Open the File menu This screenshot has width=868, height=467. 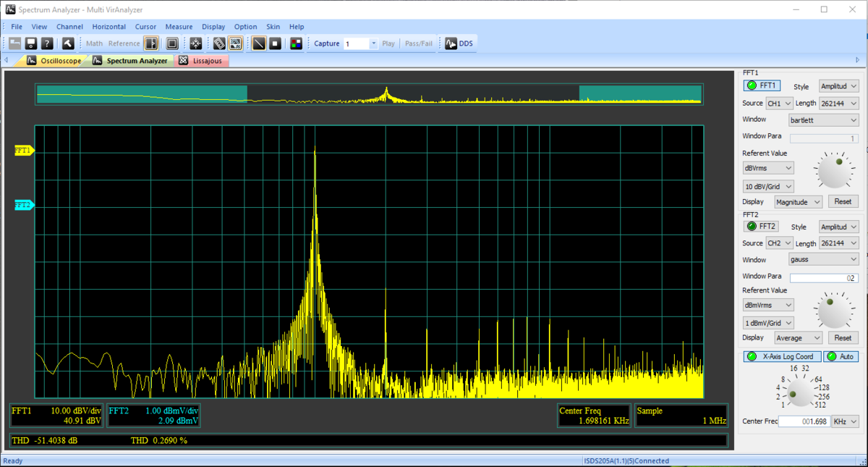[x=17, y=27]
